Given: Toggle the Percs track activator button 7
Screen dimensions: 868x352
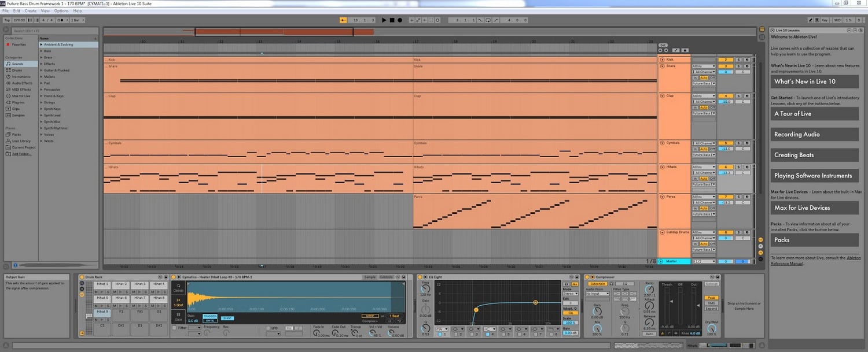Looking at the screenshot, I should [726, 197].
